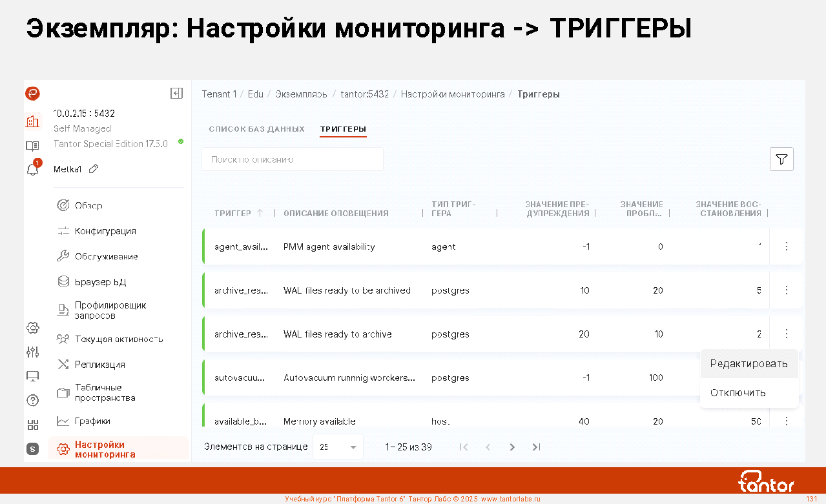Click the tantor:5432 breadcrumb link
826x504 pixels.
(x=364, y=94)
